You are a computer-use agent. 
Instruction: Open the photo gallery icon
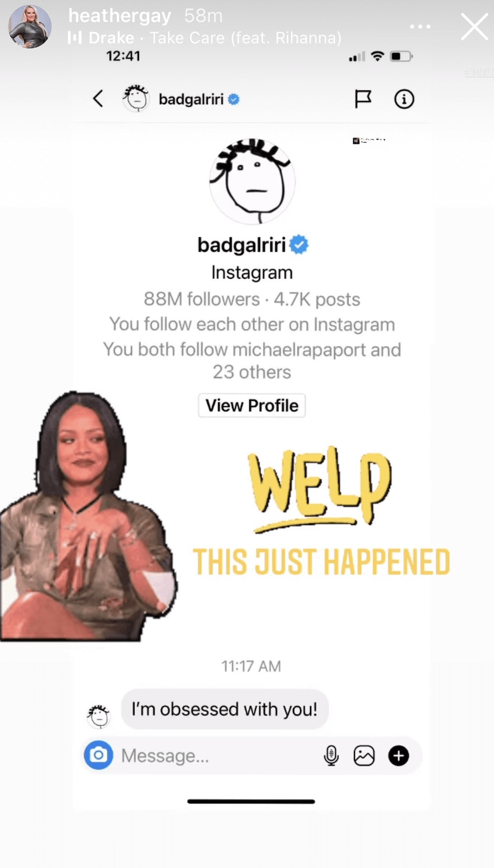click(x=364, y=755)
